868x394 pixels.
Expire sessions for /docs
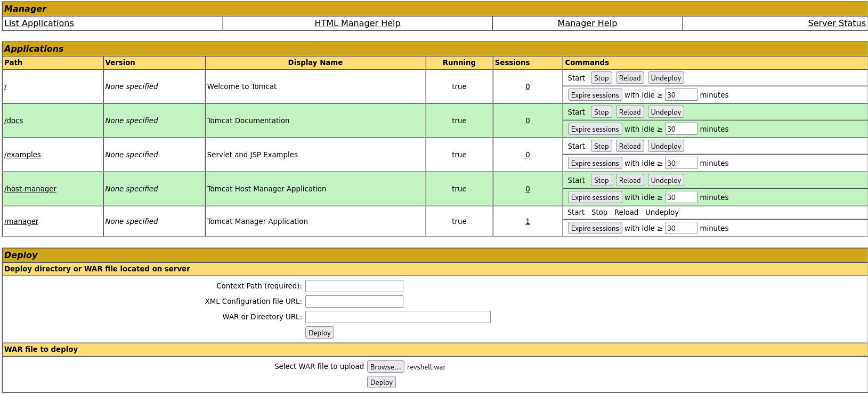(x=595, y=129)
